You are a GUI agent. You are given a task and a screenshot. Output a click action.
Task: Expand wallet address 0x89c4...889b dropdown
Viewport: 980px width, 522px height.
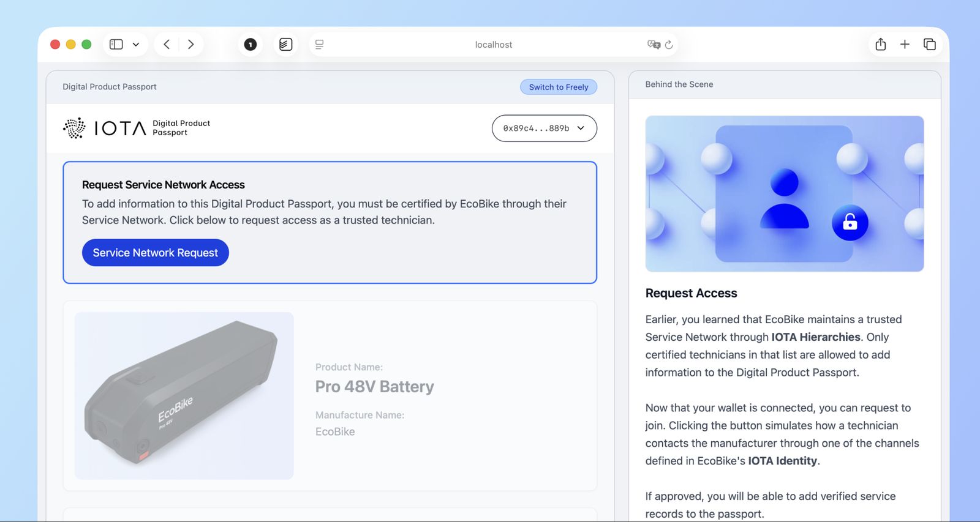544,129
